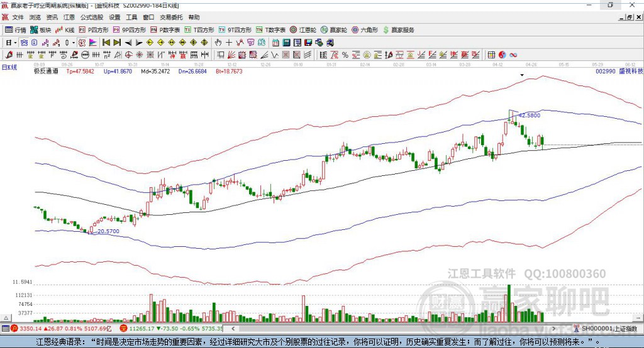Click the red crosshair circle target icon
The width and height of the screenshot is (644, 348).
[128, 55]
